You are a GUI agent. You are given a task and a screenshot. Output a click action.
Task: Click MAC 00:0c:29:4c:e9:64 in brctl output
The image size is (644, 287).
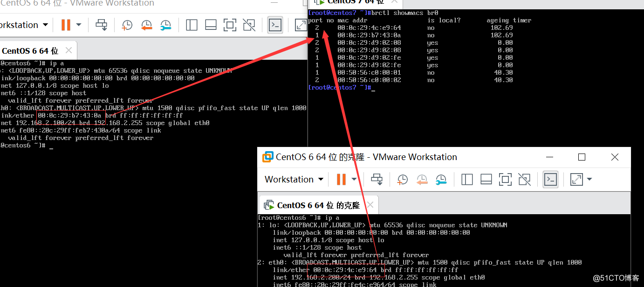click(x=369, y=28)
